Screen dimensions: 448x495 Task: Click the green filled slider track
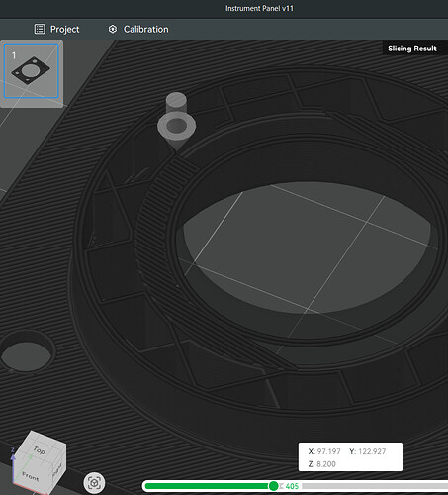click(207, 486)
